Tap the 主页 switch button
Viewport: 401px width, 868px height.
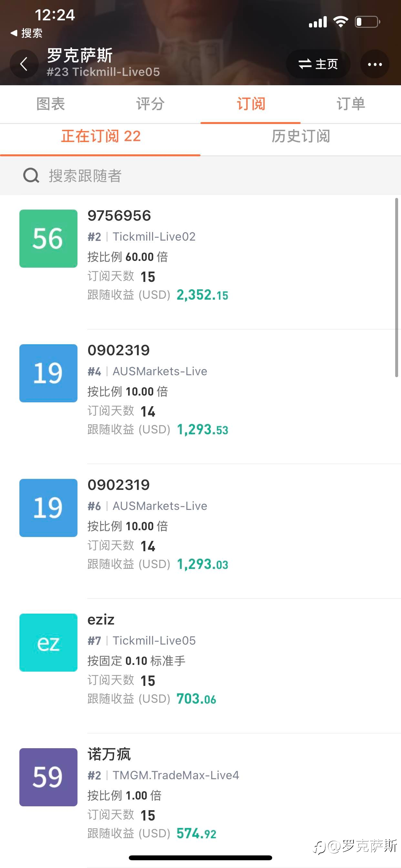(318, 64)
